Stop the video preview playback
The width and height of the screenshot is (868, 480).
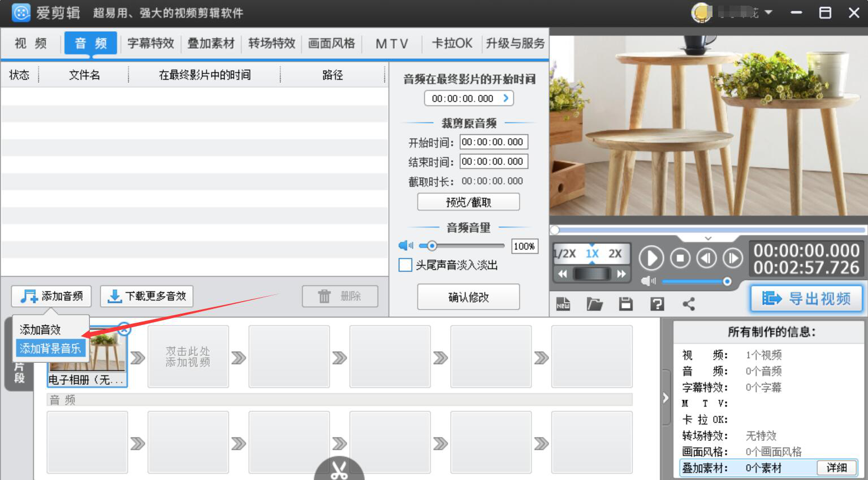680,258
